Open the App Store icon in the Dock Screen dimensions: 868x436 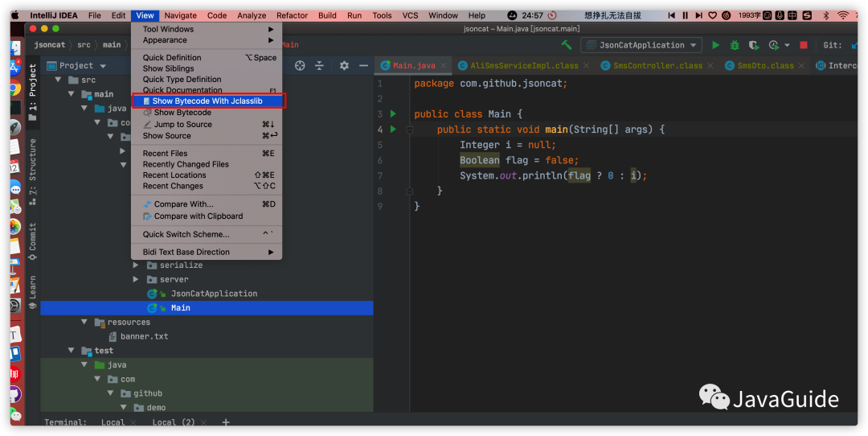click(15, 68)
